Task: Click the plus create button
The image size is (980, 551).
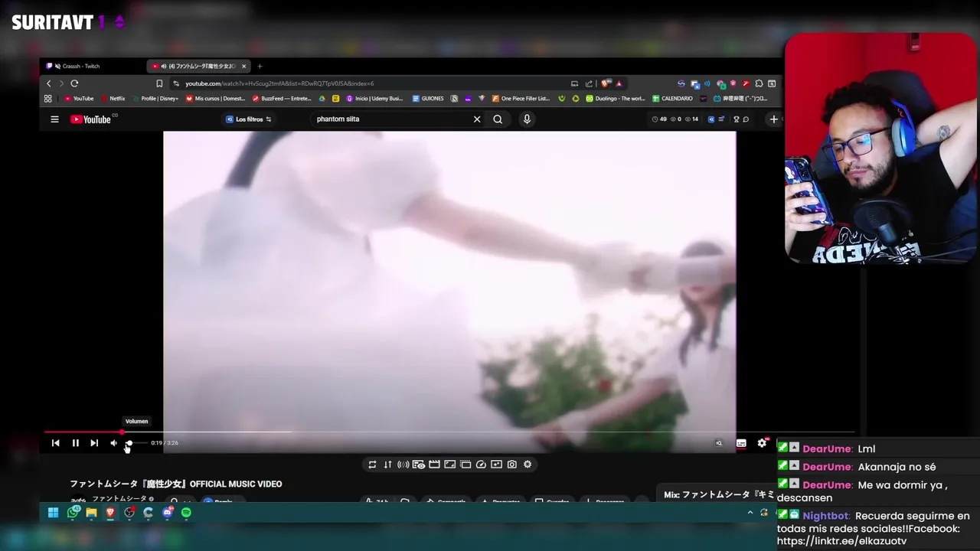Action: [x=773, y=119]
